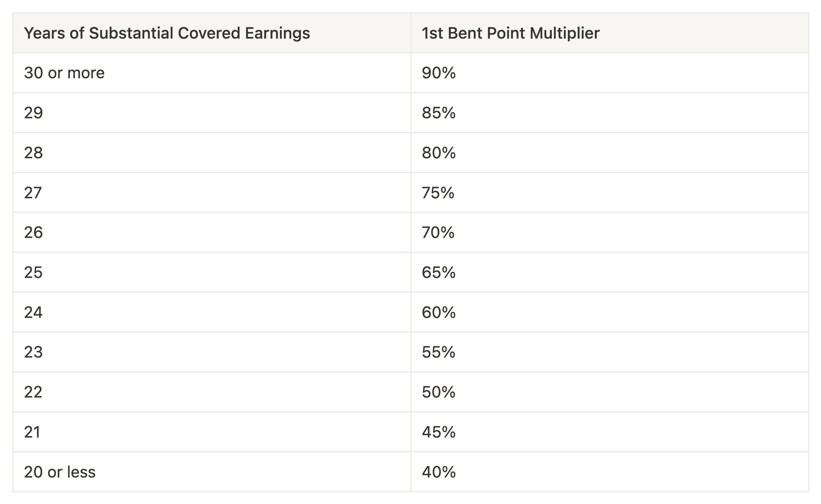Image resolution: width=821 pixels, height=504 pixels.
Task: Click the 85% multiplier cell
Action: [x=610, y=113]
